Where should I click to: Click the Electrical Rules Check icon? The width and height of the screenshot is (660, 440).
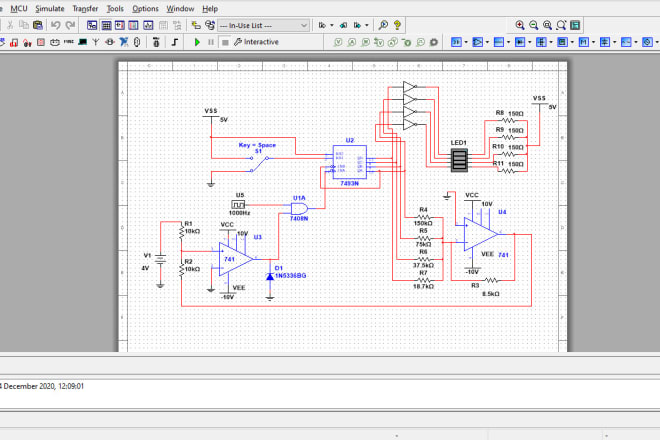[x=322, y=25]
